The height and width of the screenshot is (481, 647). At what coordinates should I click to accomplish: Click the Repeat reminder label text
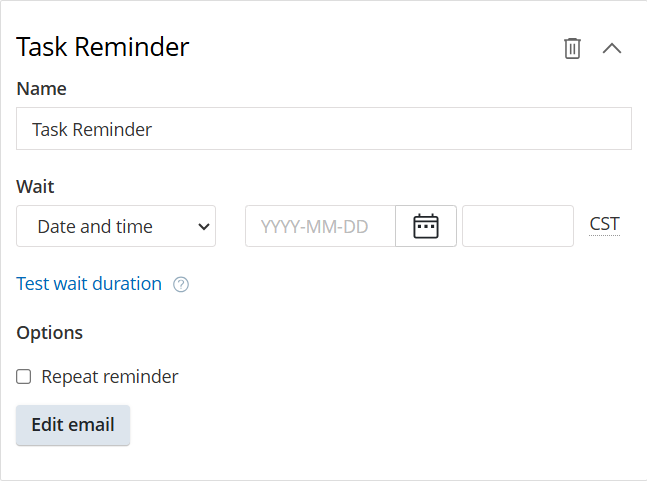click(110, 377)
